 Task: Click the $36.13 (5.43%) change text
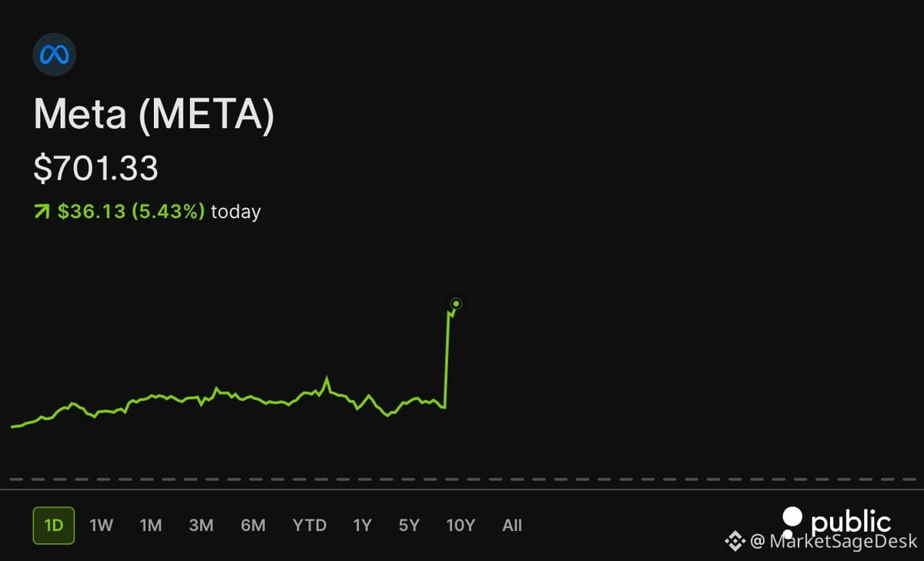tap(131, 211)
